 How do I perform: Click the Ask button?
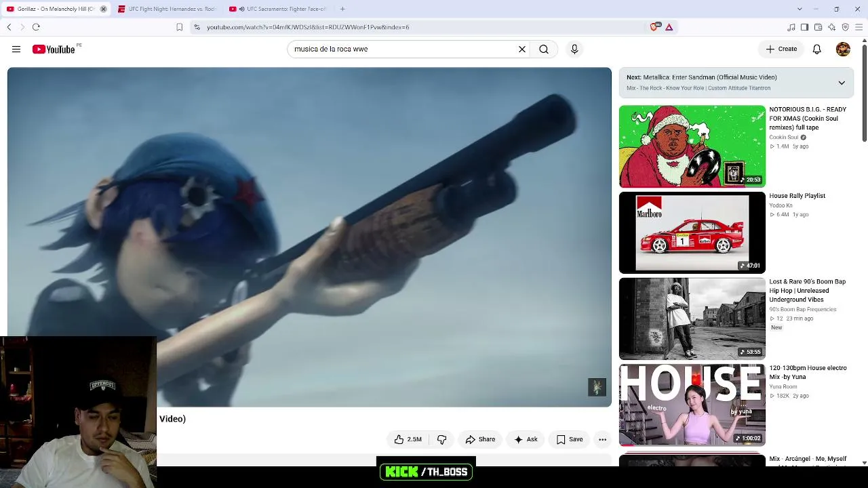tap(526, 439)
